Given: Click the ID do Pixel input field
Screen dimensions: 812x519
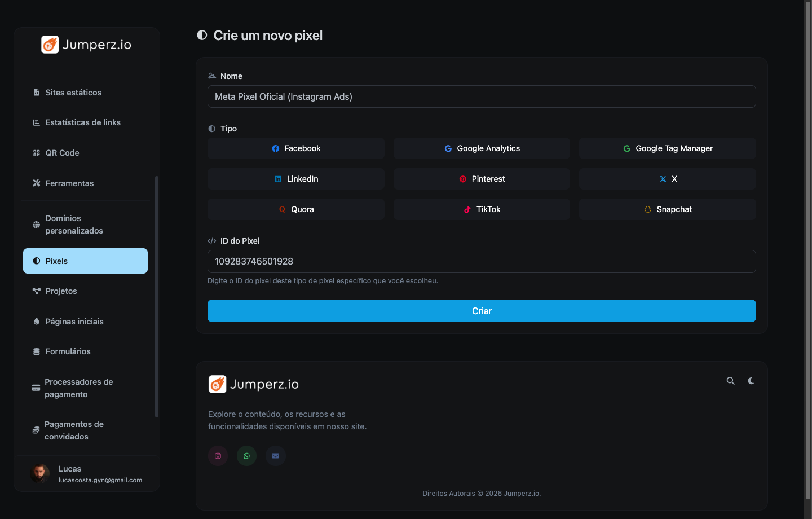Looking at the screenshot, I should click(x=482, y=261).
